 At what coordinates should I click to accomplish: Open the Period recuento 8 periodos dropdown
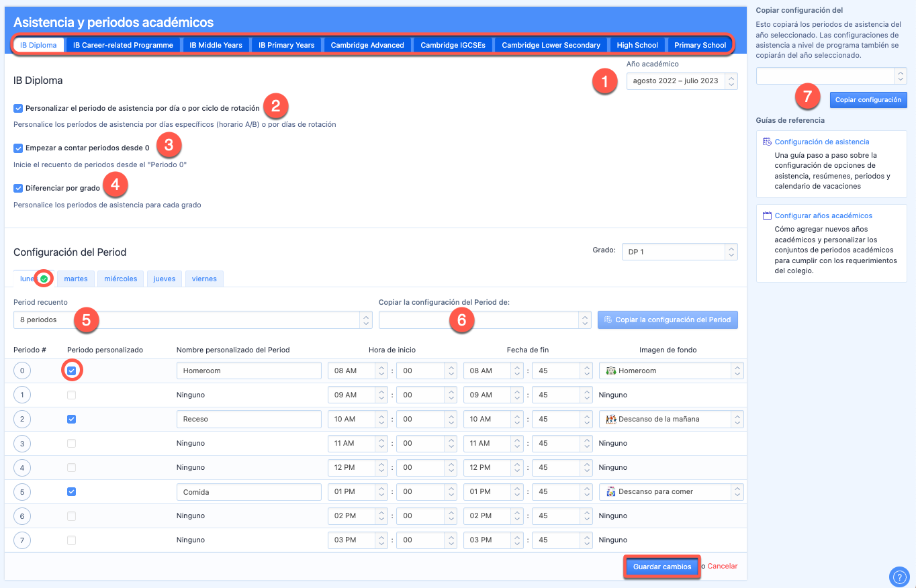tap(193, 320)
